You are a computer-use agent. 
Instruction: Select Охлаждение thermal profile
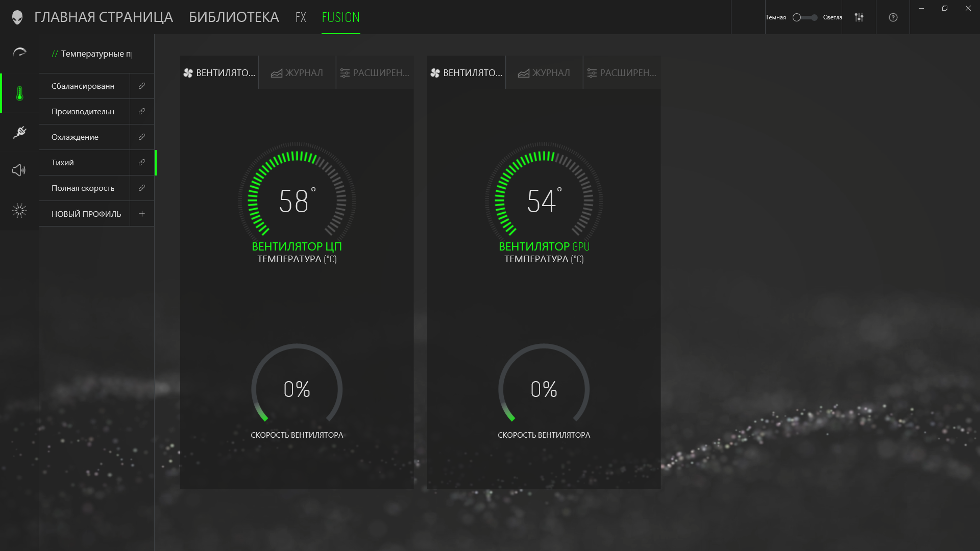(x=85, y=137)
